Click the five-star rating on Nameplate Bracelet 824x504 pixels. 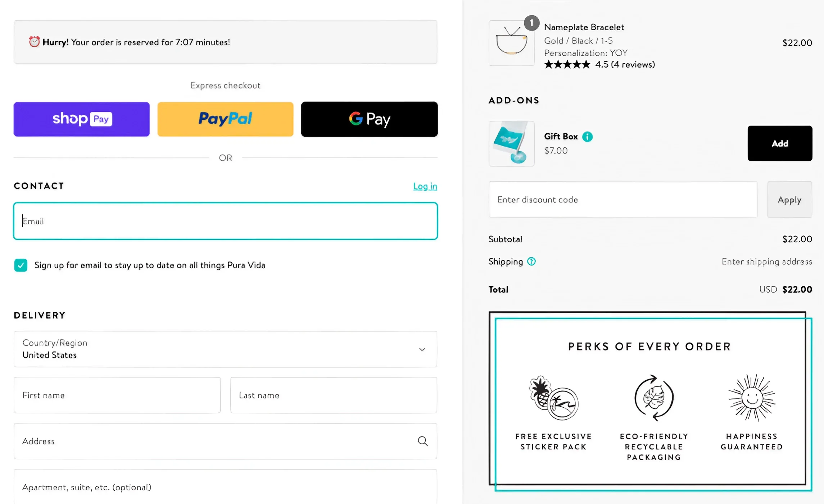[x=567, y=65]
